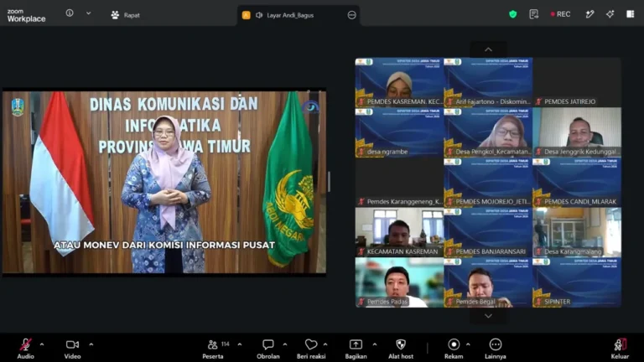The height and width of the screenshot is (362, 644).
Task: Click the AI companion sparkle icon
Action: pyautogui.click(x=610, y=14)
